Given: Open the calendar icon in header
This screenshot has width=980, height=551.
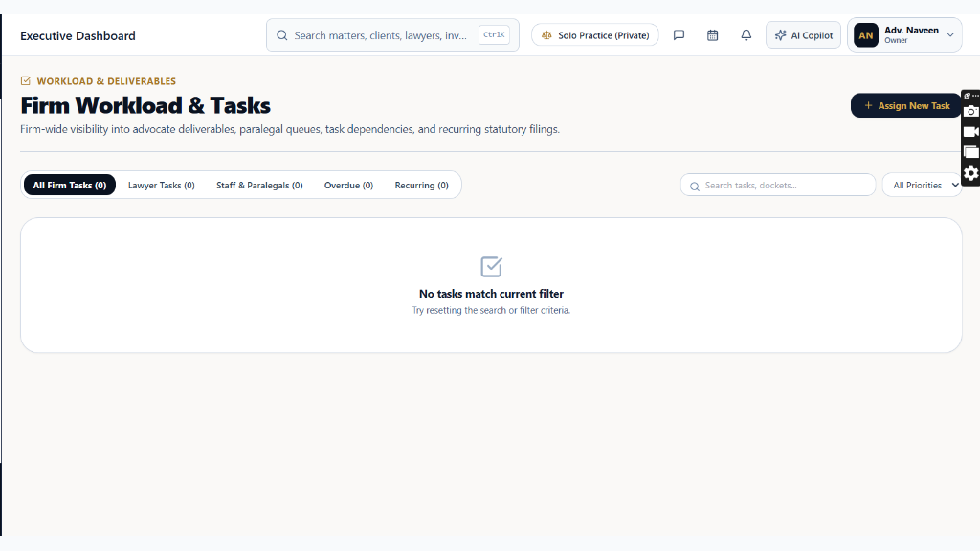Looking at the screenshot, I should [712, 35].
